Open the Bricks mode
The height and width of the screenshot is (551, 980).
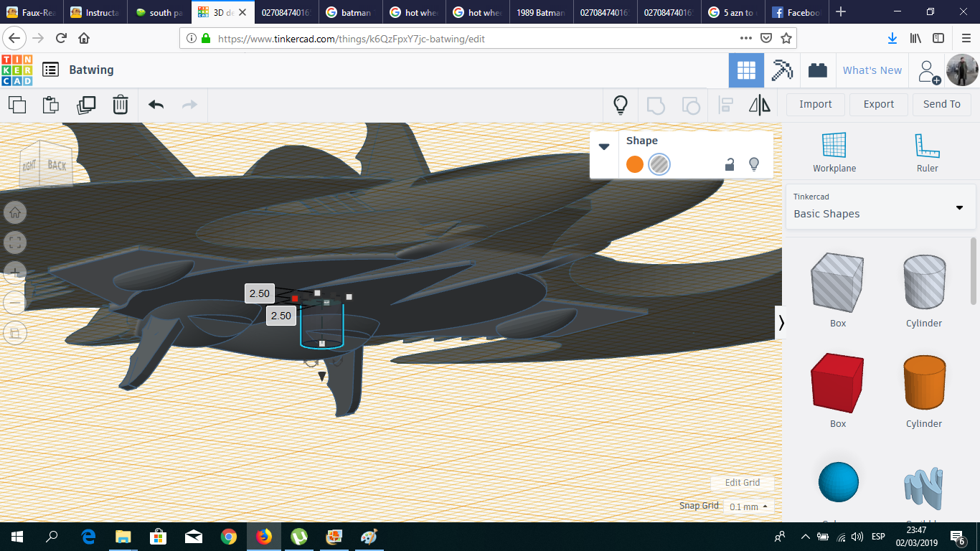817,70
